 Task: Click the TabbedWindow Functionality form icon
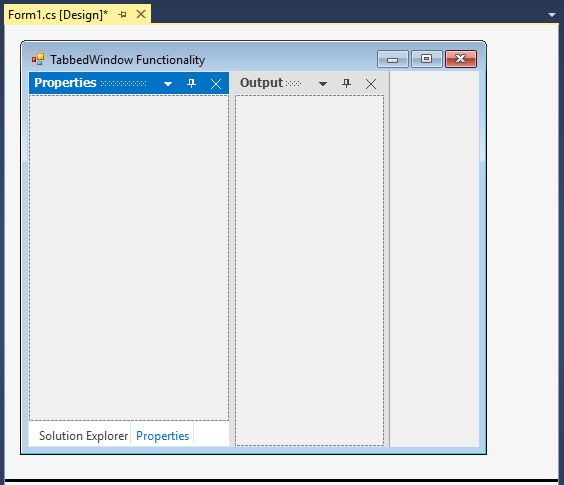(38, 59)
